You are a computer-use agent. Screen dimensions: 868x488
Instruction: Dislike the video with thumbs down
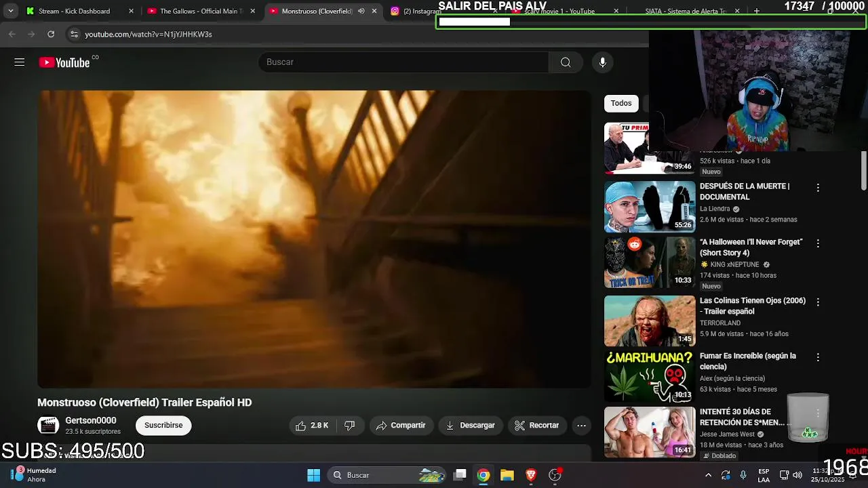[x=350, y=426]
